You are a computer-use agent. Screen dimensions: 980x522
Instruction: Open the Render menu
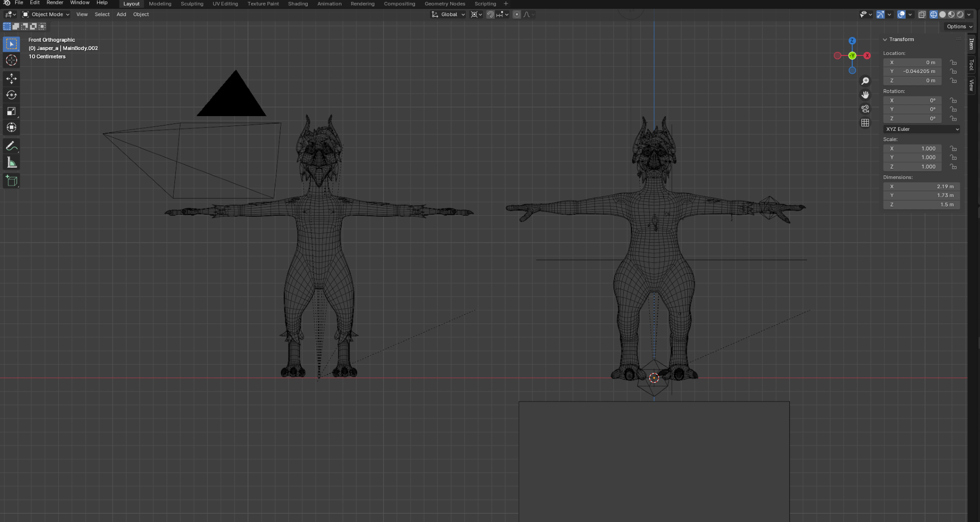click(x=55, y=3)
